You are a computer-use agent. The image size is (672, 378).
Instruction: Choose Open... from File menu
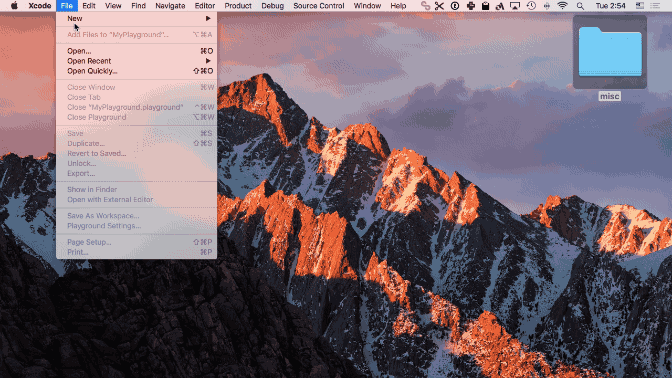(x=136, y=51)
